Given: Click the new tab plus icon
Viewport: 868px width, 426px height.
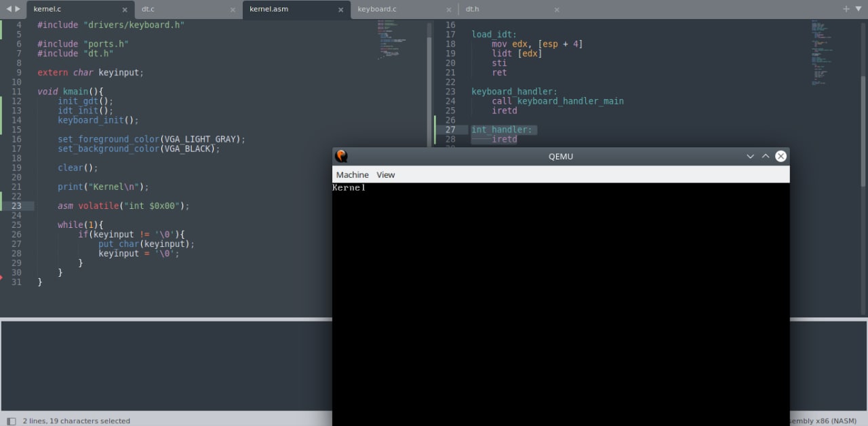Looking at the screenshot, I should [x=846, y=9].
